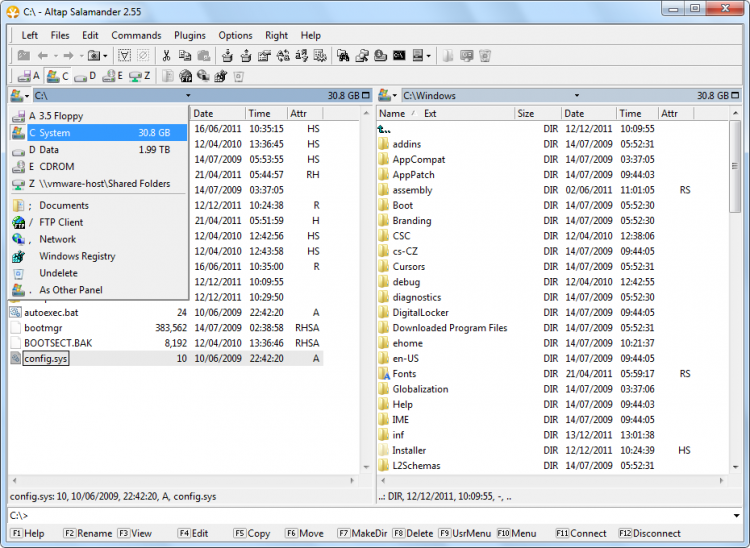Open the Plugins menu
The height and width of the screenshot is (548, 750).
point(190,35)
